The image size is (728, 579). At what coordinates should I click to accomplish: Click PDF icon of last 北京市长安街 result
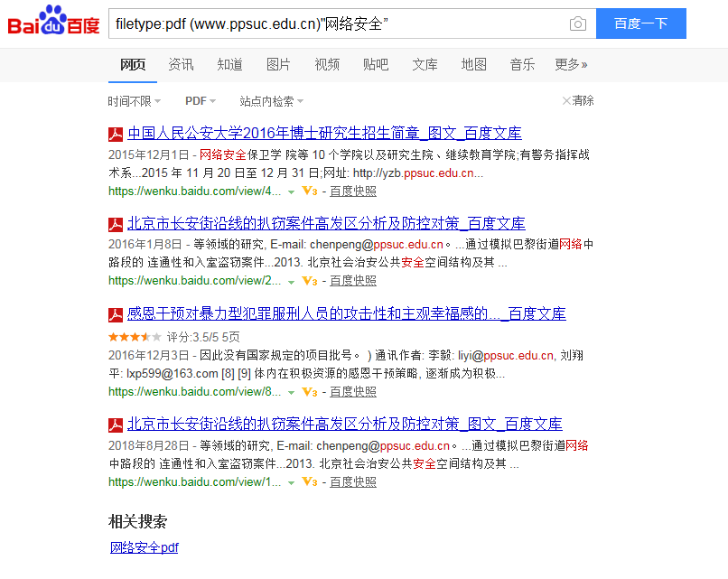coord(116,425)
